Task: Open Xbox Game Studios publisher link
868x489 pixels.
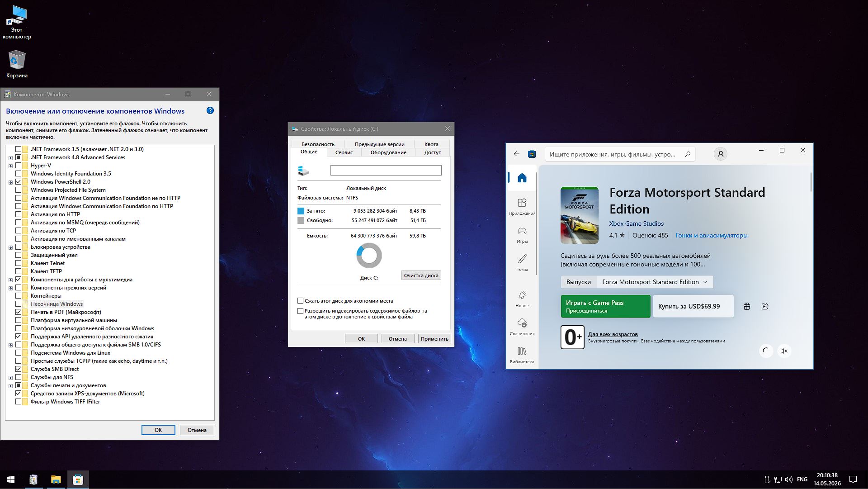Action: (x=636, y=223)
